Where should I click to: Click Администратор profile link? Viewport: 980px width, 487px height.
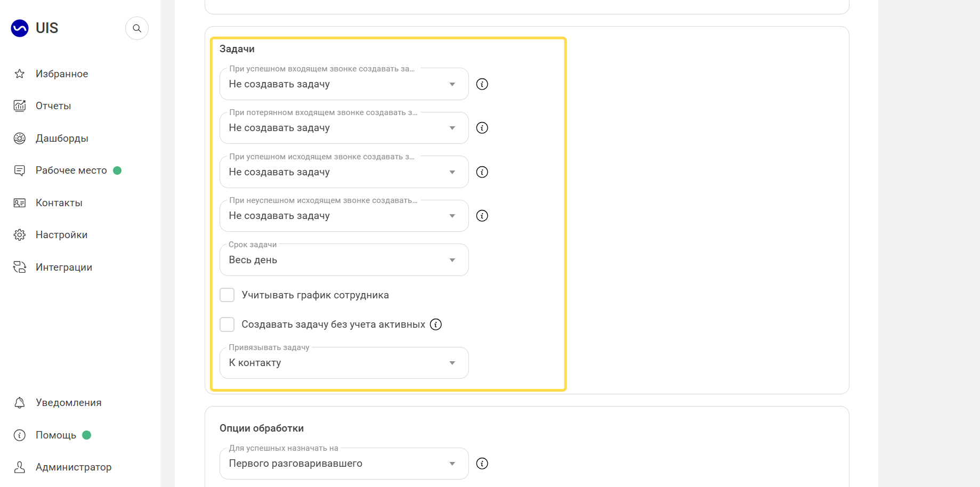(74, 467)
